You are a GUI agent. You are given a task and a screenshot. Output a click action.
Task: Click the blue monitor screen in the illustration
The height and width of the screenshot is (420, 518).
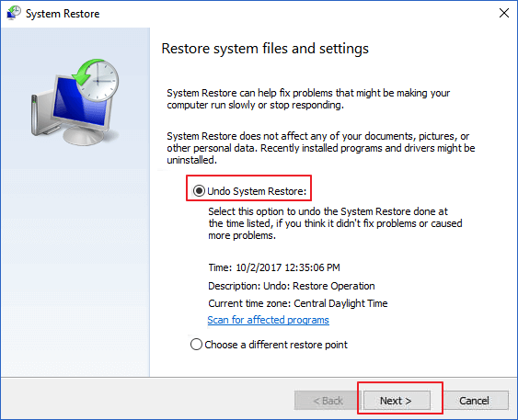pyautogui.click(x=81, y=102)
